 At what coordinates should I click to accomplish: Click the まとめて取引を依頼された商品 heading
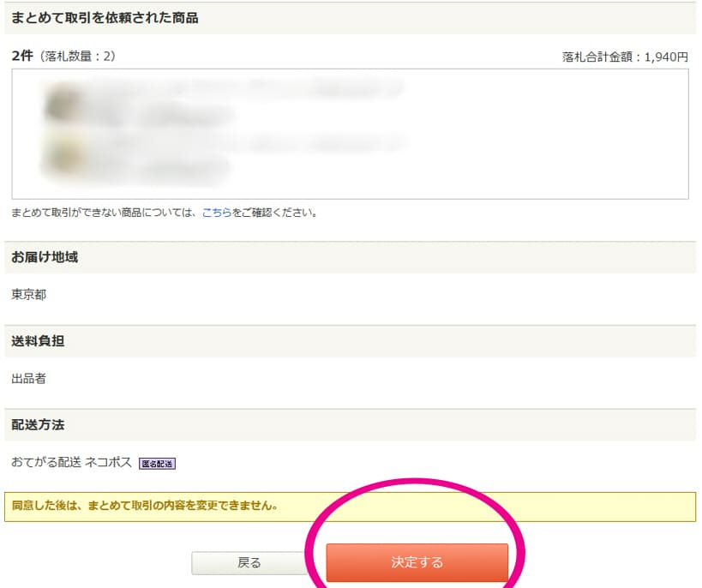(x=105, y=17)
